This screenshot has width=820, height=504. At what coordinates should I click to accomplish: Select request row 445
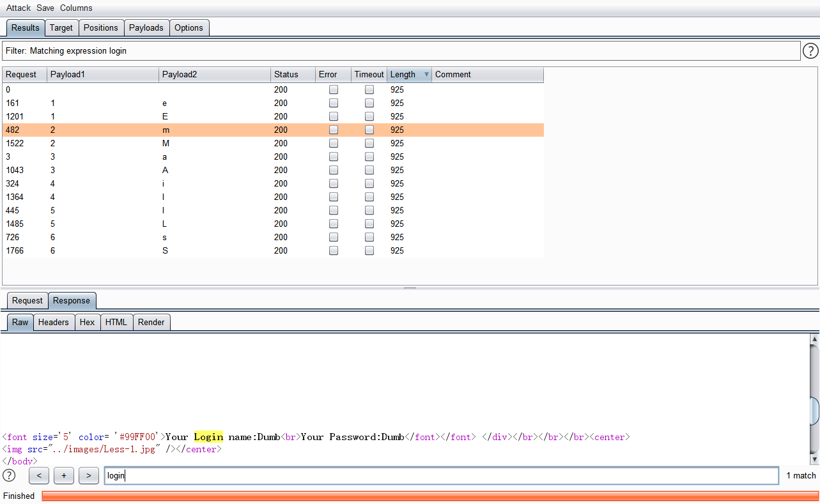pyautogui.click(x=273, y=211)
